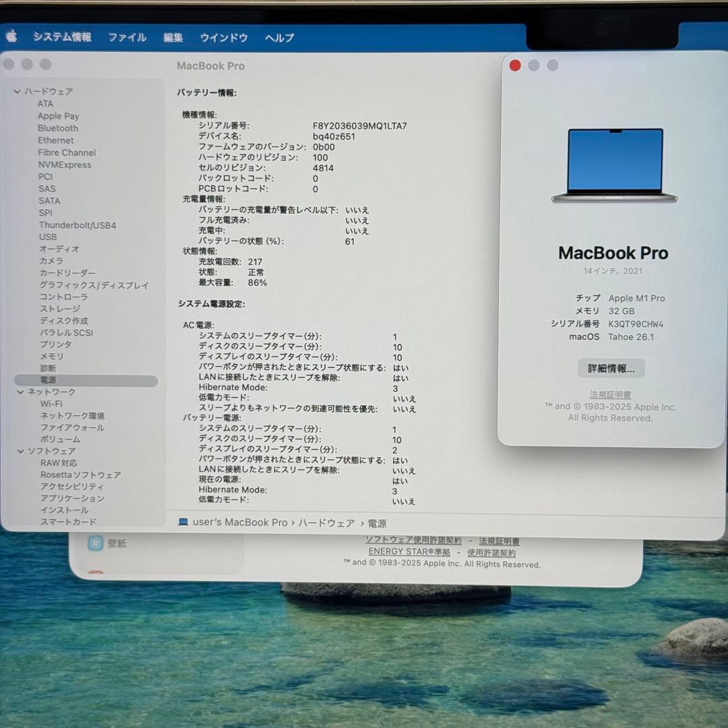Open 使用許諾契約 link in background window
This screenshot has width=728, height=728.
pyautogui.click(x=491, y=553)
